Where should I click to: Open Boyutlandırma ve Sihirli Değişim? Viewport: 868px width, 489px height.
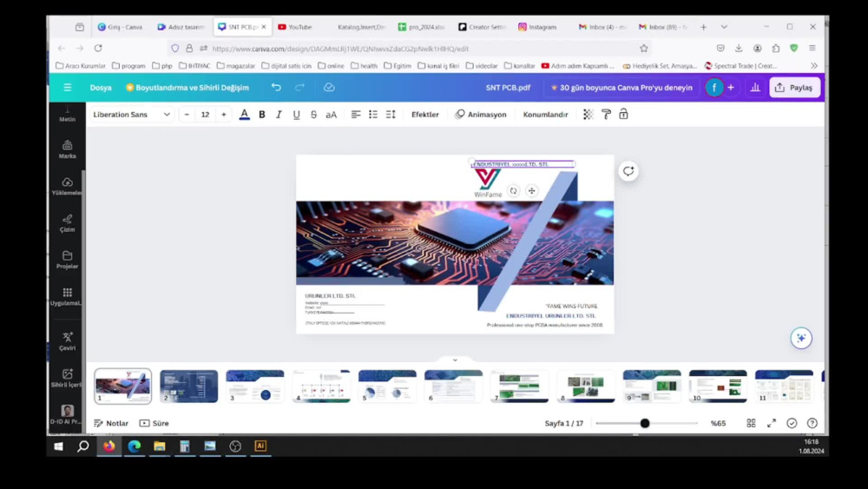(x=187, y=88)
